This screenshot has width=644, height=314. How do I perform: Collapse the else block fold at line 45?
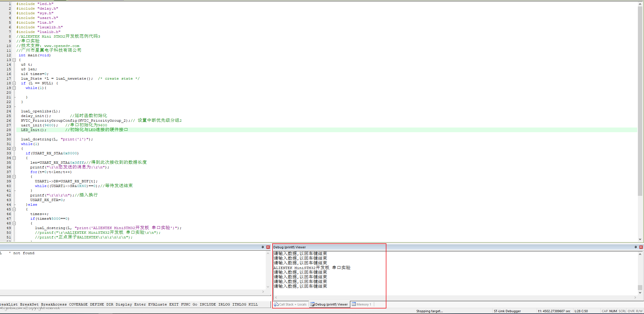[x=14, y=209]
